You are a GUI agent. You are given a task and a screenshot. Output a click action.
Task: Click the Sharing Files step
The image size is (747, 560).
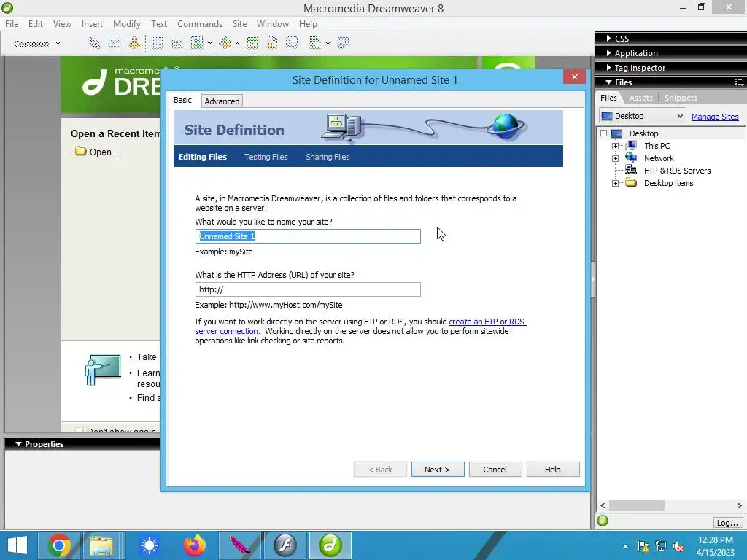pyautogui.click(x=328, y=157)
